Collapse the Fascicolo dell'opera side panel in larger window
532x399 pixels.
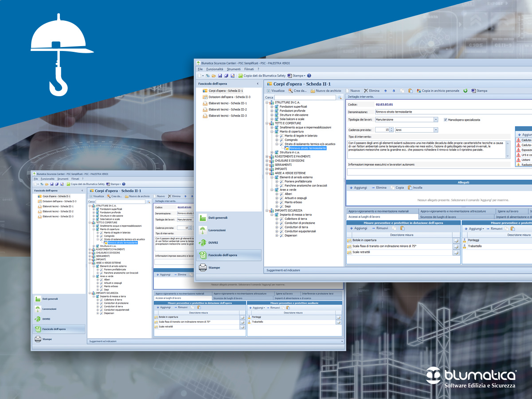tap(258, 83)
